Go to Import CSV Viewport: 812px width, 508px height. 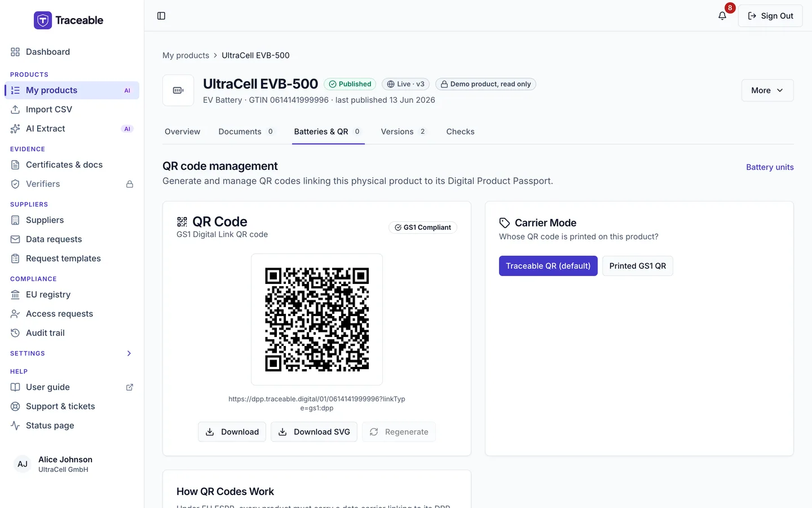72,110
